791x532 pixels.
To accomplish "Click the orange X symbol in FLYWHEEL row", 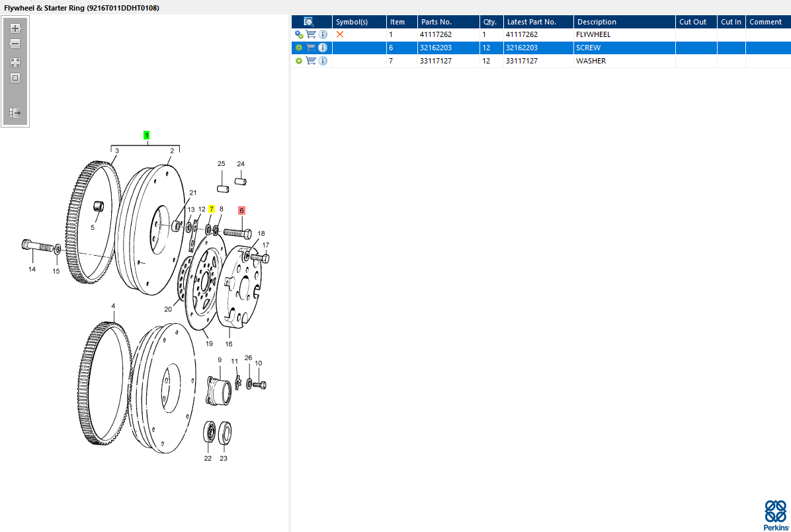I will 340,34.
